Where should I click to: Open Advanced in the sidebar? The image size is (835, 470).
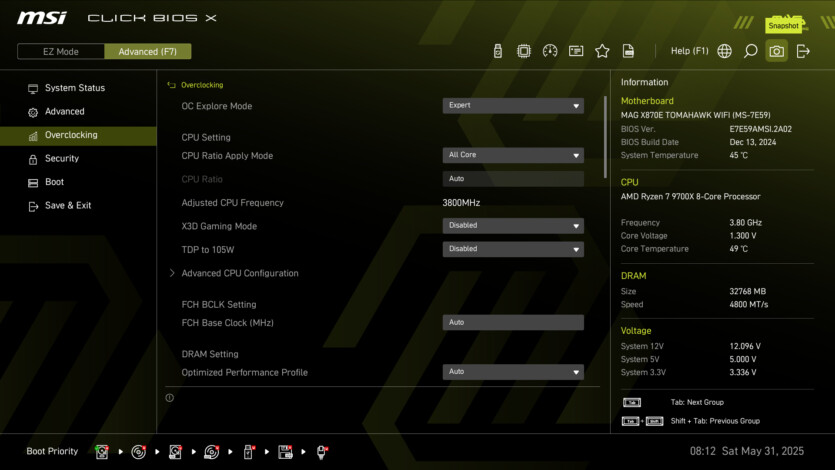click(64, 111)
